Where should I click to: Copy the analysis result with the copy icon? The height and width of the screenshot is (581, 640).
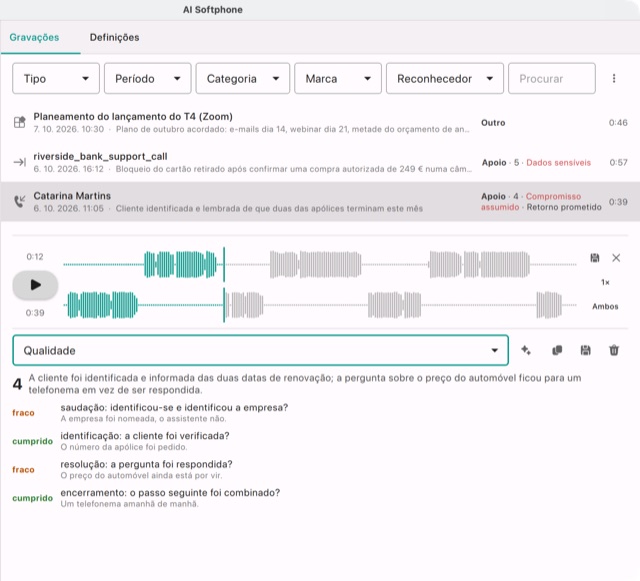click(x=557, y=350)
